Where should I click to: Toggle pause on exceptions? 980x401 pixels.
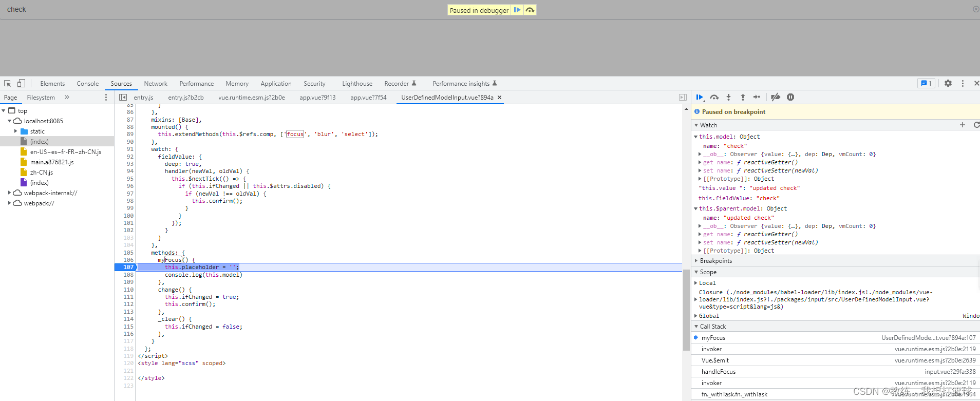click(790, 97)
